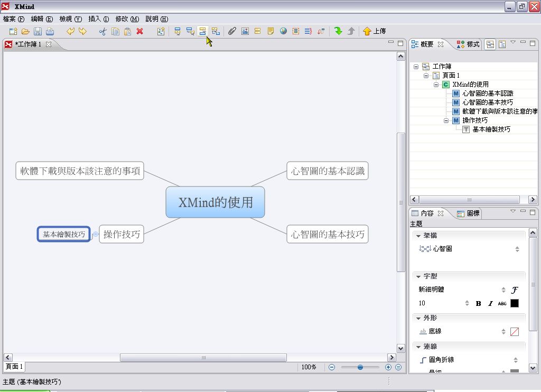
Task: Add a summary with the bracket icon
Action: pos(308,31)
